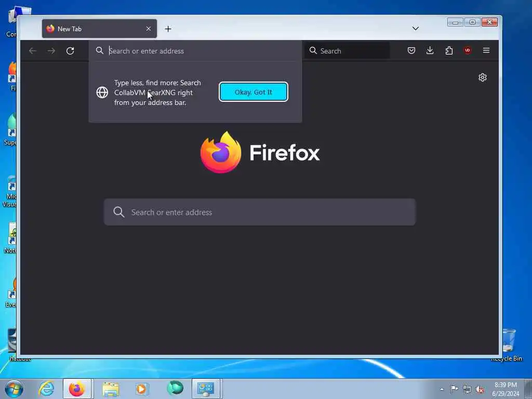Image resolution: width=532 pixels, height=399 pixels.
Task: Personalize new tab with the gear icon
Action: point(483,77)
